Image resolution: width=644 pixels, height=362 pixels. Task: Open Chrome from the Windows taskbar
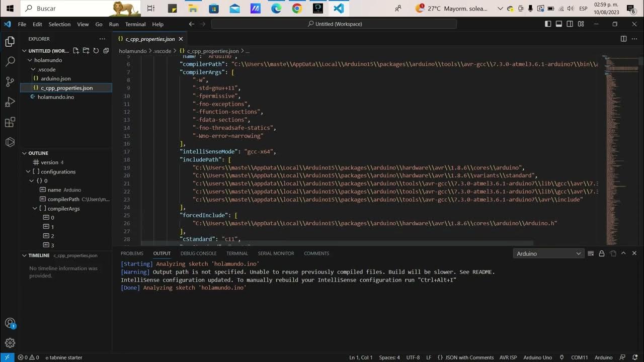(297, 8)
